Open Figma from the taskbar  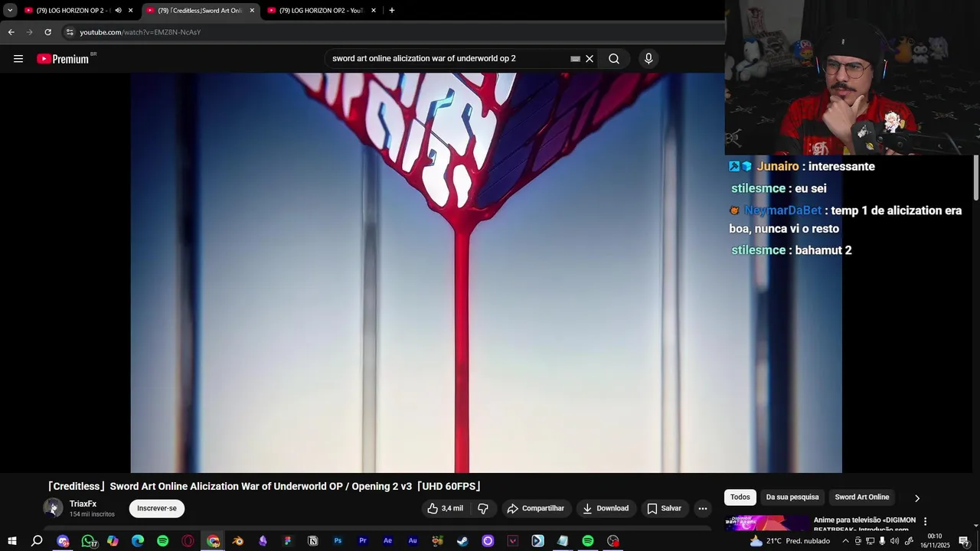tap(288, 541)
